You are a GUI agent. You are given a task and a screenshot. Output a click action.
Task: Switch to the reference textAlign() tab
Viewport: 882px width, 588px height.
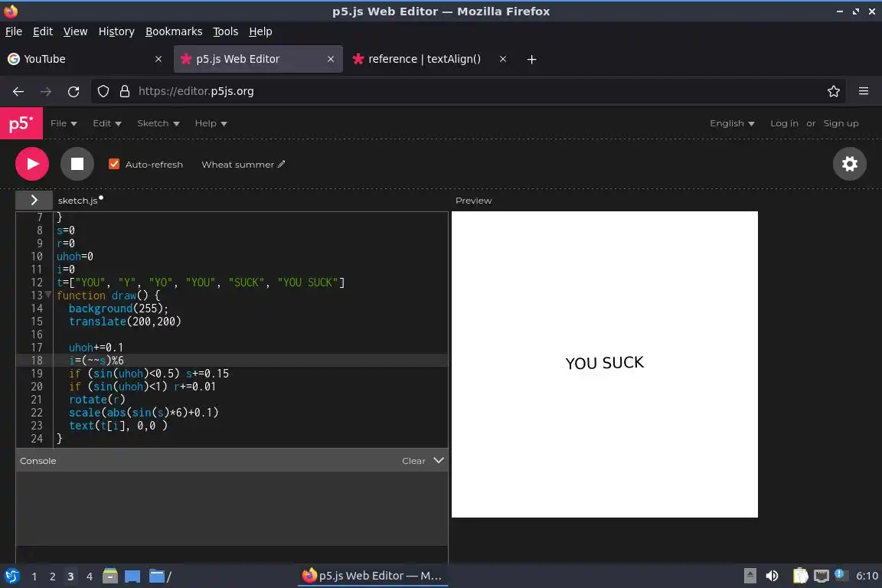(x=430, y=59)
